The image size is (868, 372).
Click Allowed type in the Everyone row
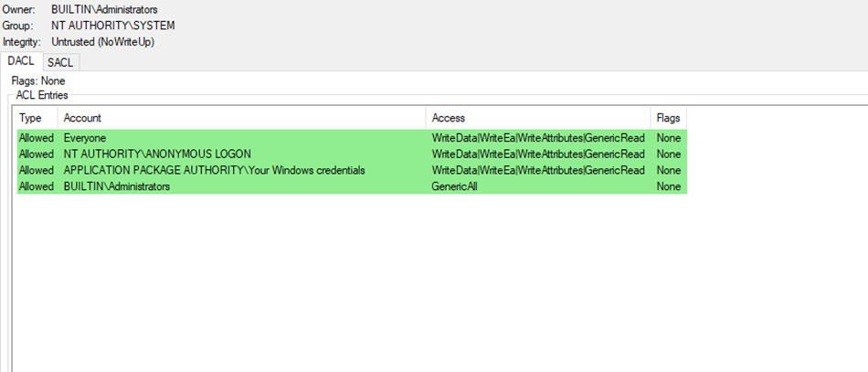coord(37,138)
